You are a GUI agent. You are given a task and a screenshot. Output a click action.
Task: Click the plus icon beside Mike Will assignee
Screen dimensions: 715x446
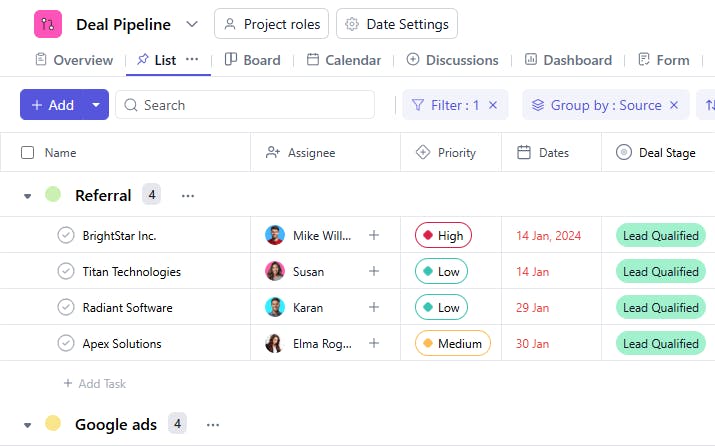click(374, 235)
